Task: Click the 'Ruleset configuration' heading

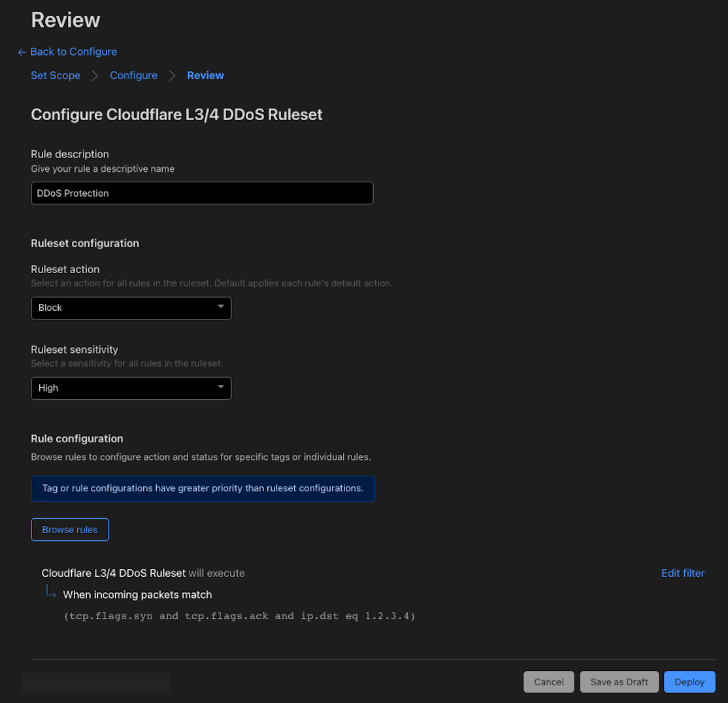Action: [85, 243]
